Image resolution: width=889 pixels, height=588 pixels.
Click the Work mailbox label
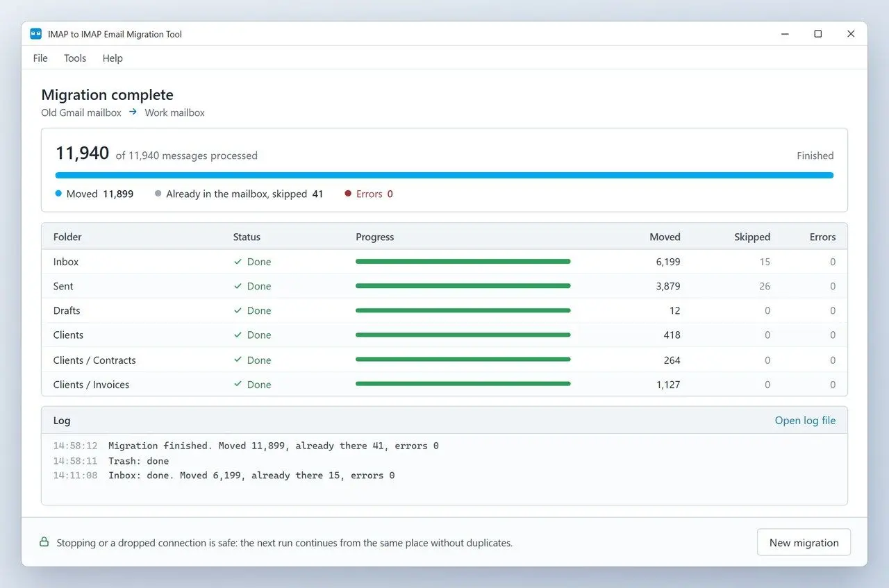174,112
